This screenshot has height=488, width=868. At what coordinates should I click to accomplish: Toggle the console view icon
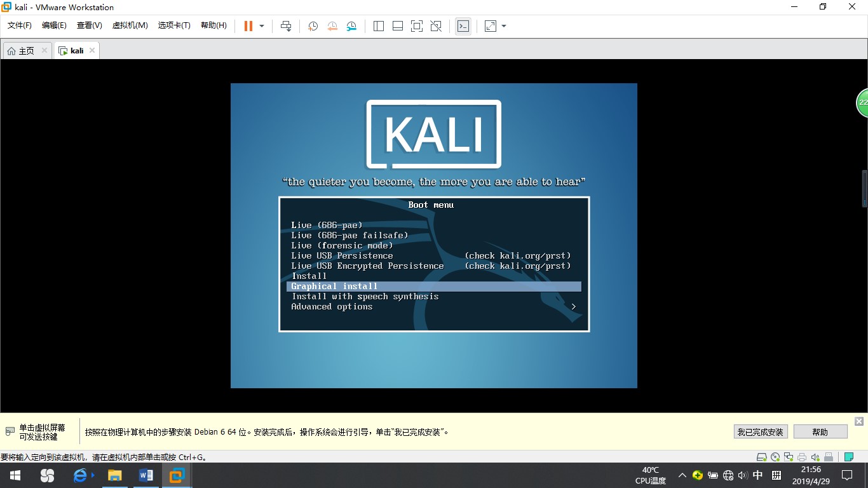pyautogui.click(x=463, y=26)
